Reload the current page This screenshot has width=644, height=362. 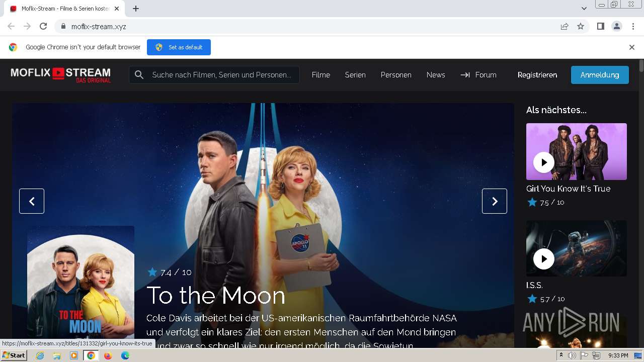(x=43, y=26)
